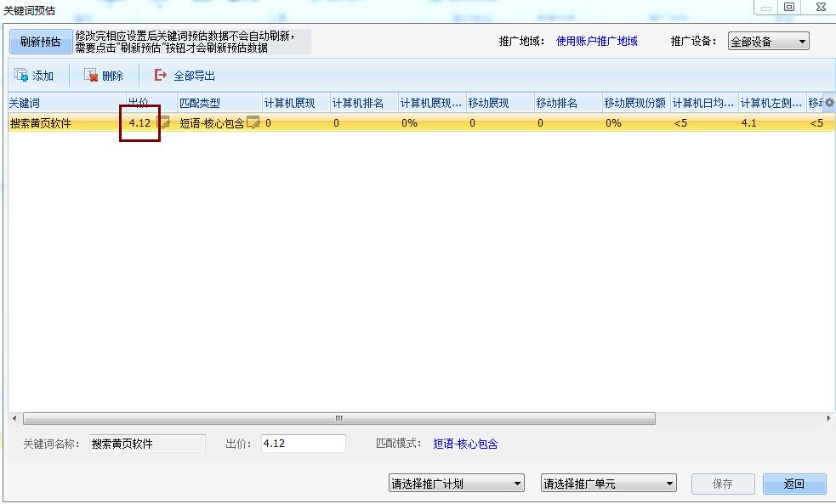Open the 请选择推广计划 dropdown
Image resolution: width=836 pixels, height=504 pixels.
457,482
